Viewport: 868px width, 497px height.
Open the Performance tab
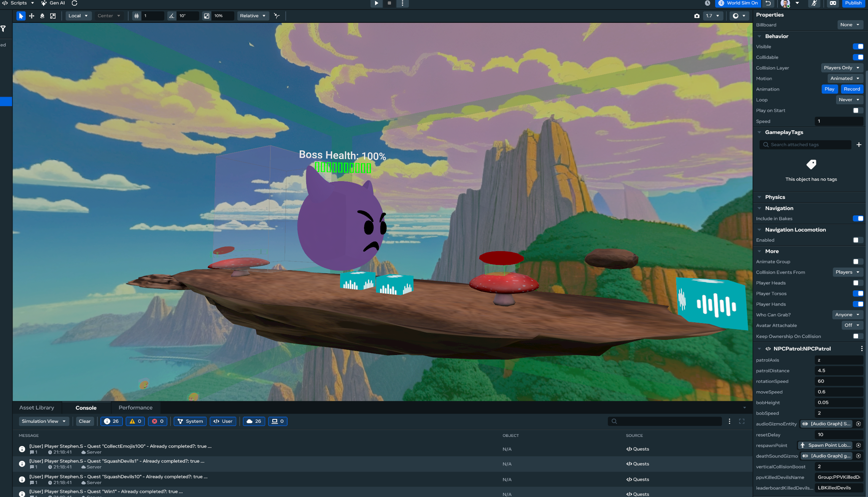pos(135,408)
